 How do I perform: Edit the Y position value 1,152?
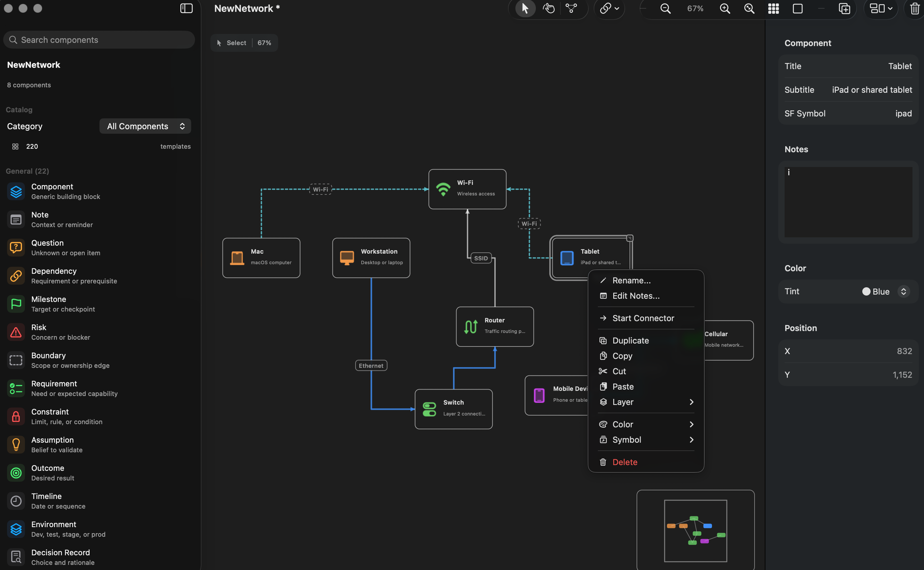[x=902, y=375]
